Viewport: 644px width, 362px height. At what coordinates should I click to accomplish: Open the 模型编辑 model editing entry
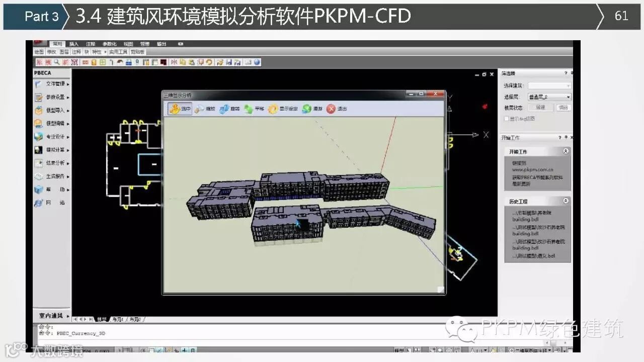pyautogui.click(x=51, y=123)
